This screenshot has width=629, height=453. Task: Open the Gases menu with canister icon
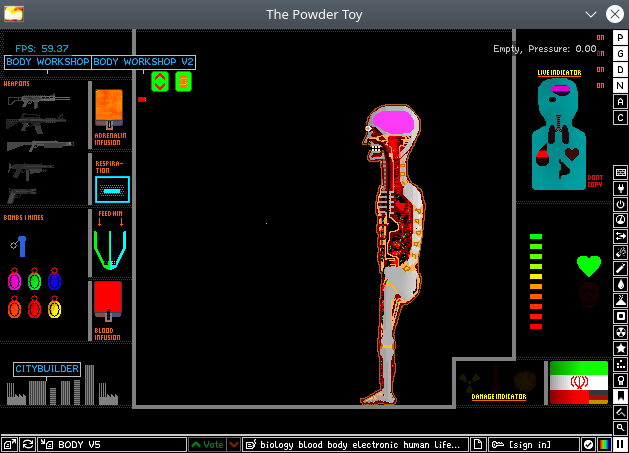(621, 269)
